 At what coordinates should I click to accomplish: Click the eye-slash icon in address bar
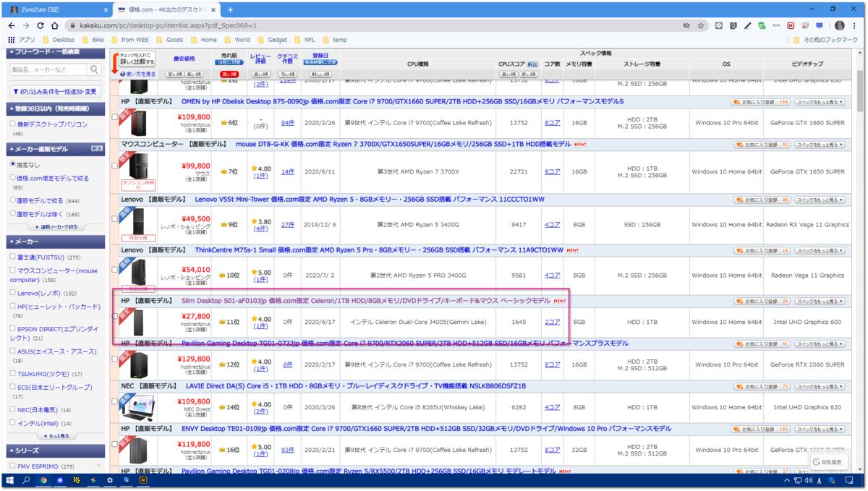(686, 25)
